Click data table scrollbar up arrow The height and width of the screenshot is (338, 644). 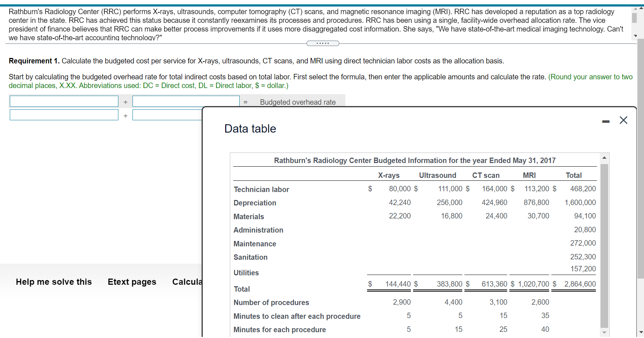pos(604,158)
